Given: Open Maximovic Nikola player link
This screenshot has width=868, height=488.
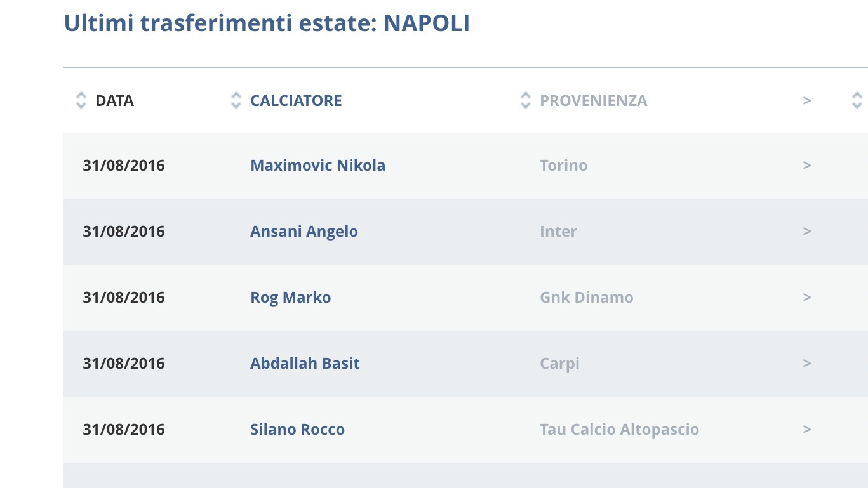Looking at the screenshot, I should [317, 166].
